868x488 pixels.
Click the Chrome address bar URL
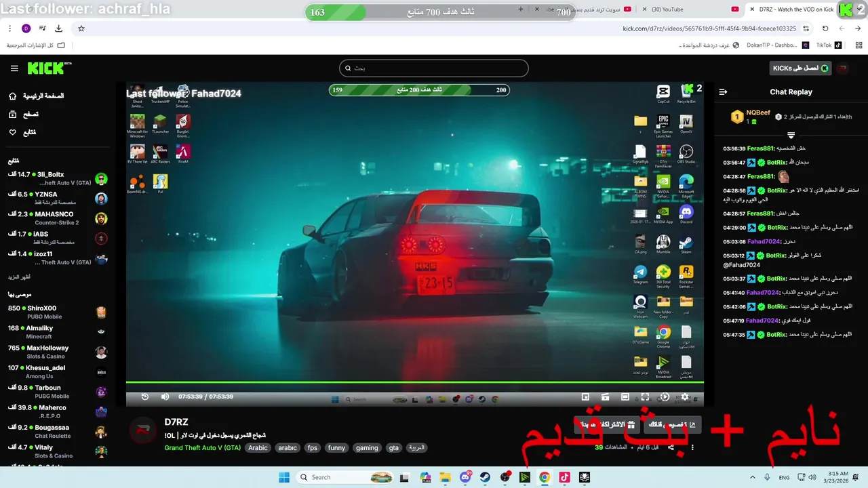[x=709, y=28]
